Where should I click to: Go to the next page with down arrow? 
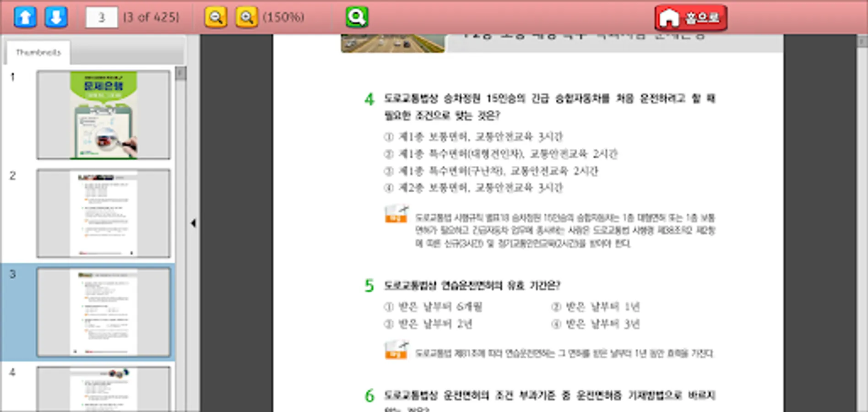tap(56, 17)
